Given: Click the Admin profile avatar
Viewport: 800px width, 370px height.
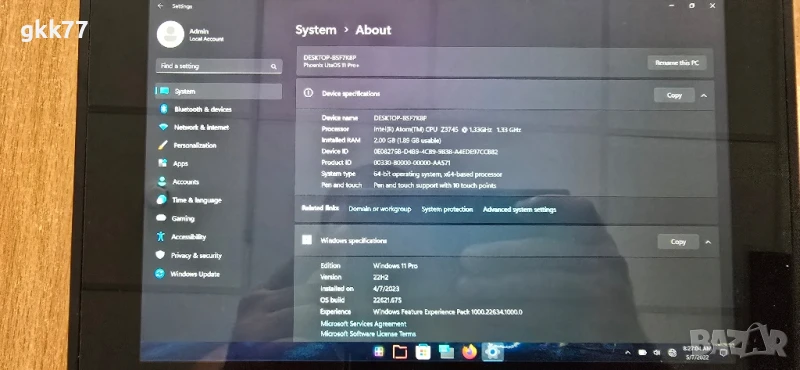Looking at the screenshot, I should point(170,34).
